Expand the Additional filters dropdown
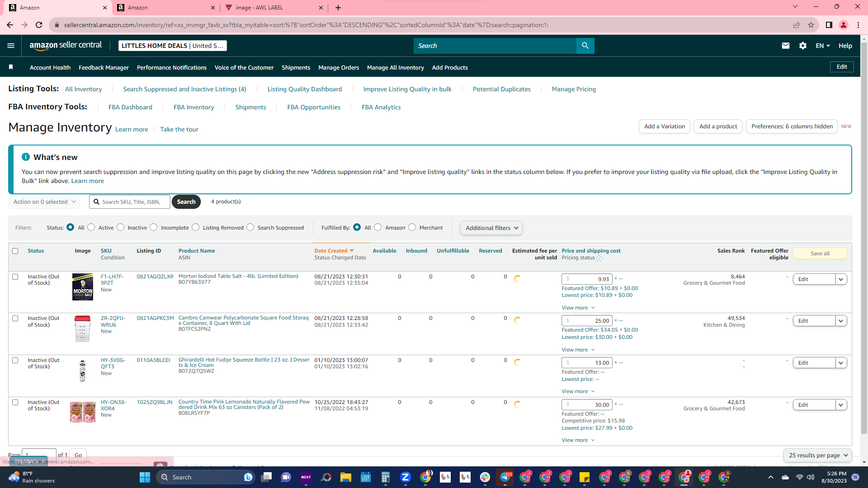The width and height of the screenshot is (868, 488). tap(491, 228)
